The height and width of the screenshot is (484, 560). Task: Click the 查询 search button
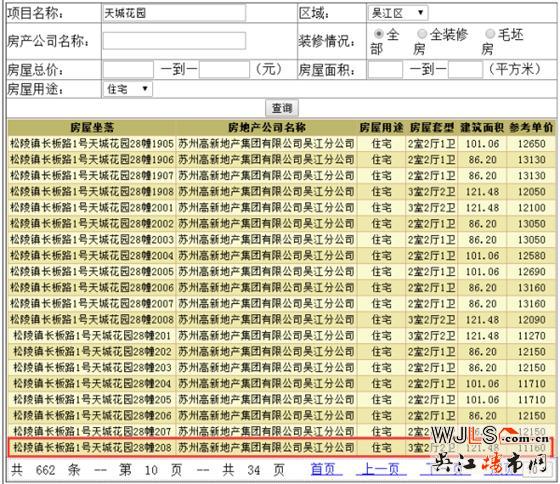pyautogui.click(x=282, y=108)
